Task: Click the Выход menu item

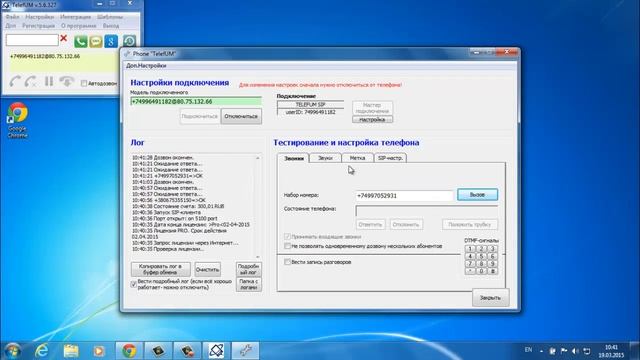Action: coord(111,26)
